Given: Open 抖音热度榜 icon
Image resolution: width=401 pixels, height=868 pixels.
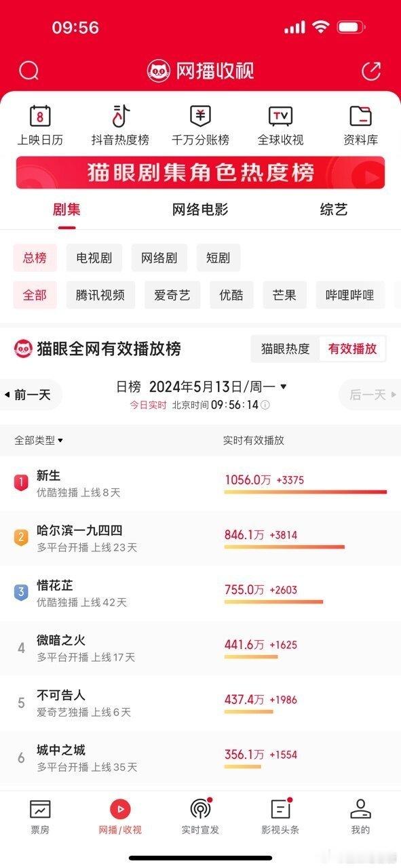Looking at the screenshot, I should [x=121, y=116].
